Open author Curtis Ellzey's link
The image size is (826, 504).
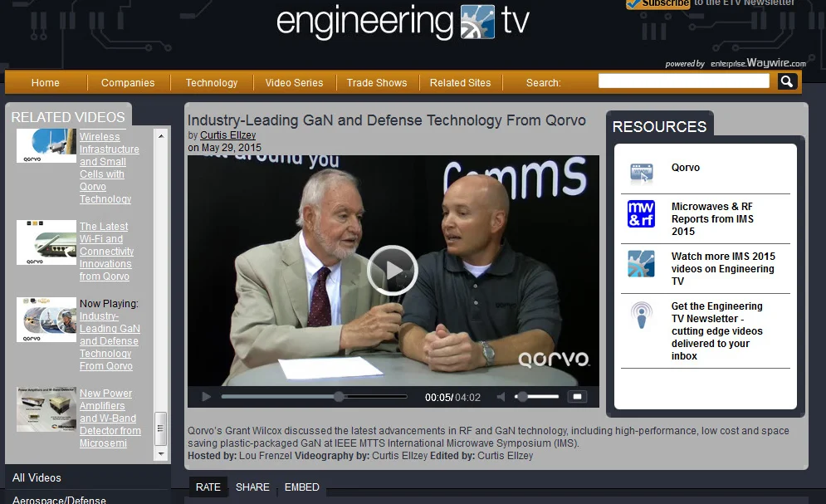tap(227, 135)
